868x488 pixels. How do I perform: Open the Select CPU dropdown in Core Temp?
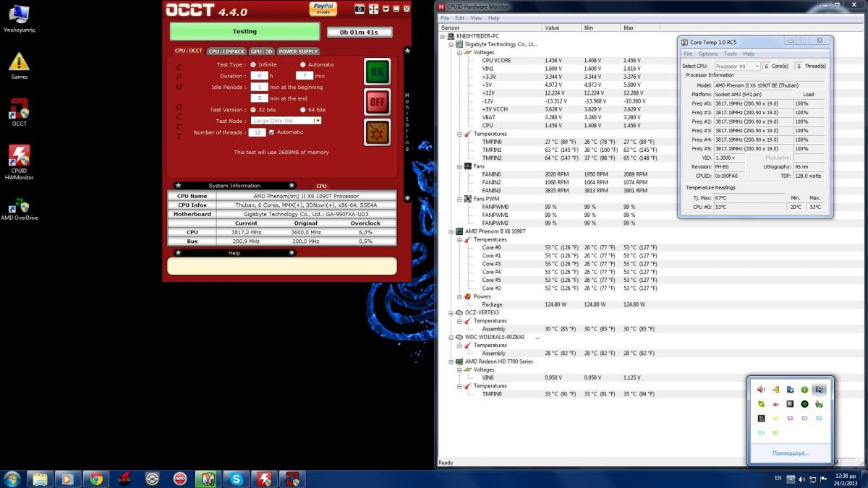click(x=737, y=66)
